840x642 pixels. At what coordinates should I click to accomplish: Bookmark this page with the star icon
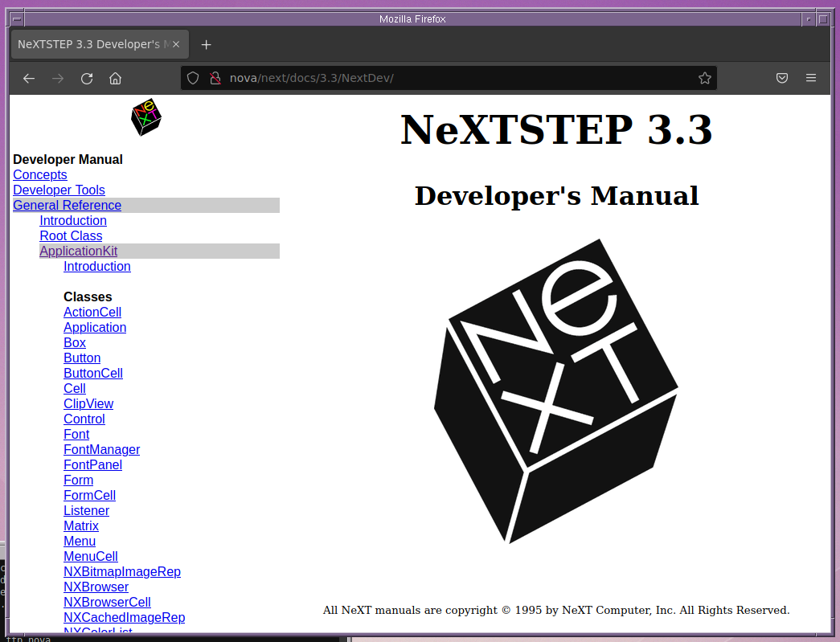(704, 78)
